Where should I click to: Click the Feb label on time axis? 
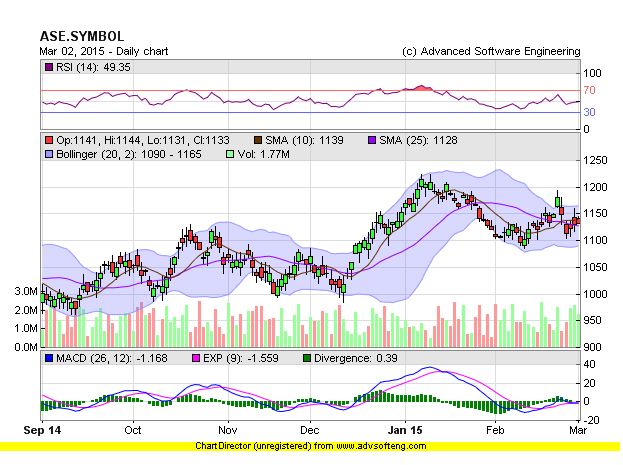pos(494,428)
